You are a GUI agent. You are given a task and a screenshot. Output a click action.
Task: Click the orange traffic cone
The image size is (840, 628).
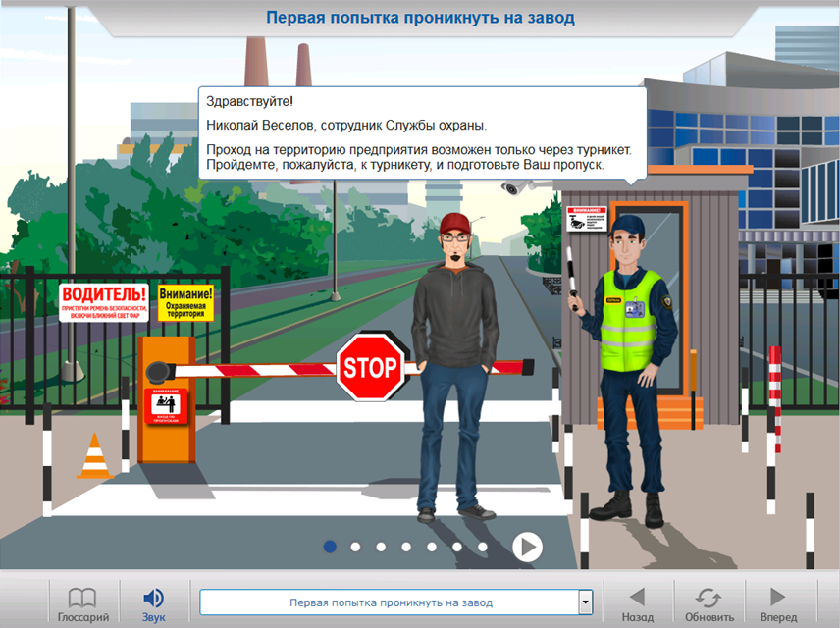point(95,455)
